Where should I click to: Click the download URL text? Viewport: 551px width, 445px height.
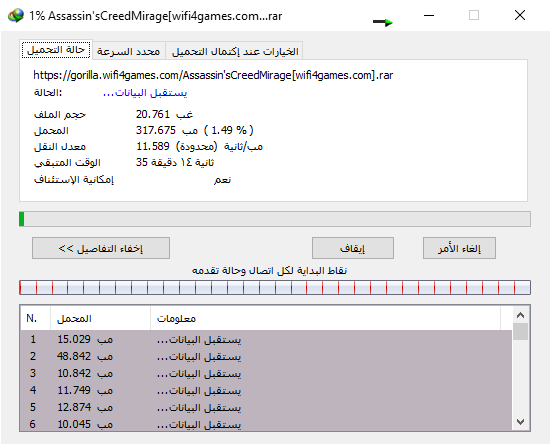tap(213, 75)
